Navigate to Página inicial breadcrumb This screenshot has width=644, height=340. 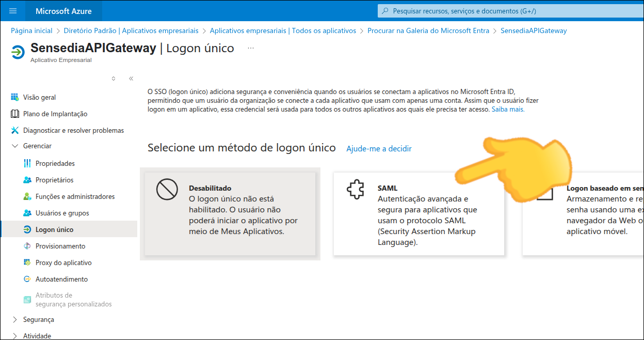click(31, 30)
